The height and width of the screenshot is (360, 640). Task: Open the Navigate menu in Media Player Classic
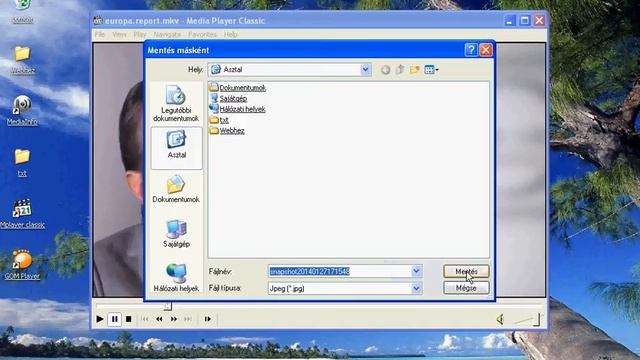[x=167, y=35]
